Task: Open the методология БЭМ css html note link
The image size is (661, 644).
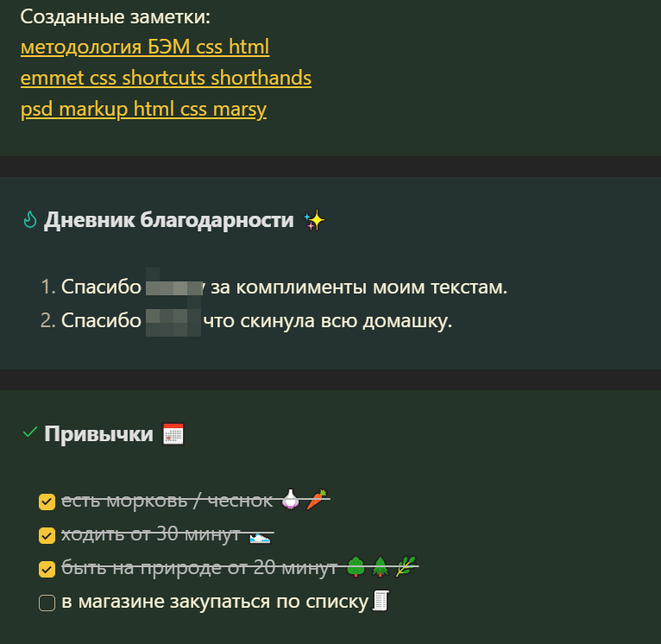Action: pyautogui.click(x=145, y=47)
